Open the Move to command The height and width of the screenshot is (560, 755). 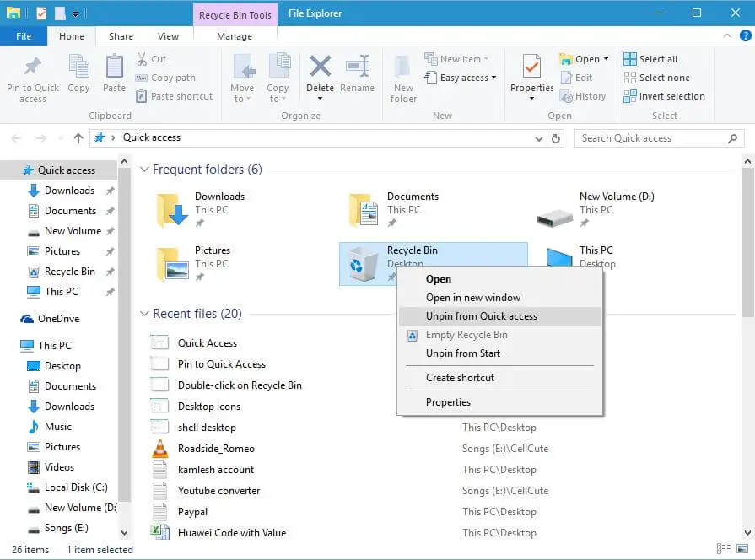coord(242,78)
